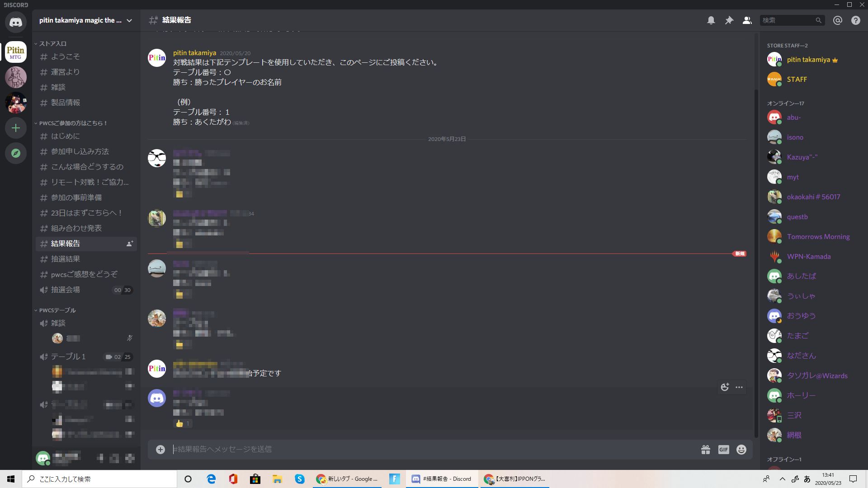Switch to the IPPON browser tab in taskbar
Image resolution: width=868 pixels, height=488 pixels.
click(514, 479)
